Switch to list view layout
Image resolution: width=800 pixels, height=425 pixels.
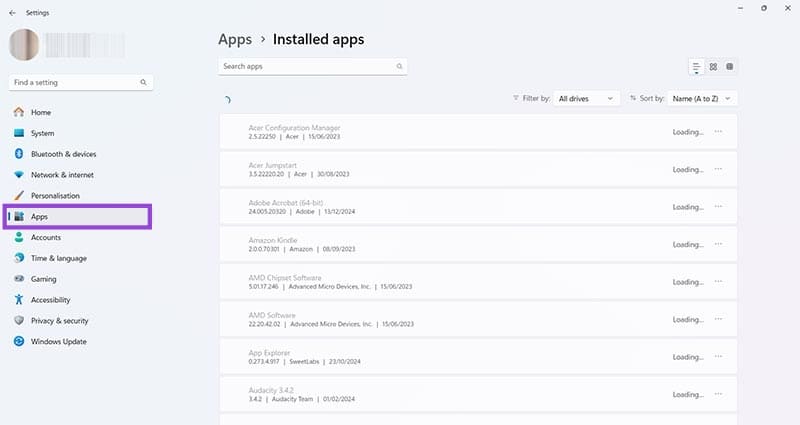click(x=696, y=67)
